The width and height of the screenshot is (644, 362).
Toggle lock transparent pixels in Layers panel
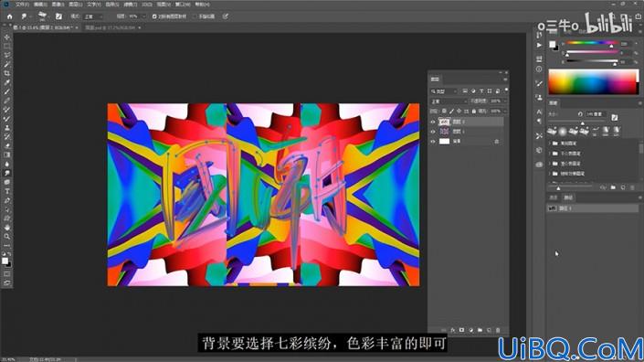[444, 112]
